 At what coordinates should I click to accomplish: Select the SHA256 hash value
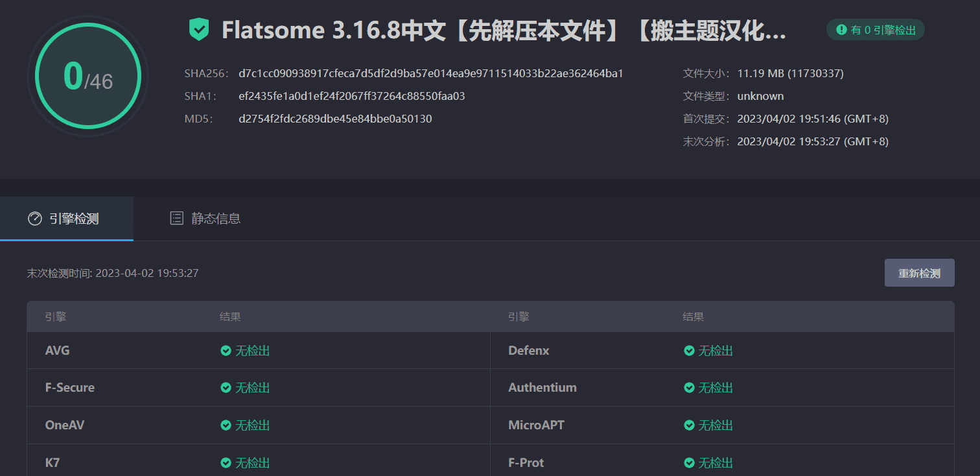pos(431,73)
